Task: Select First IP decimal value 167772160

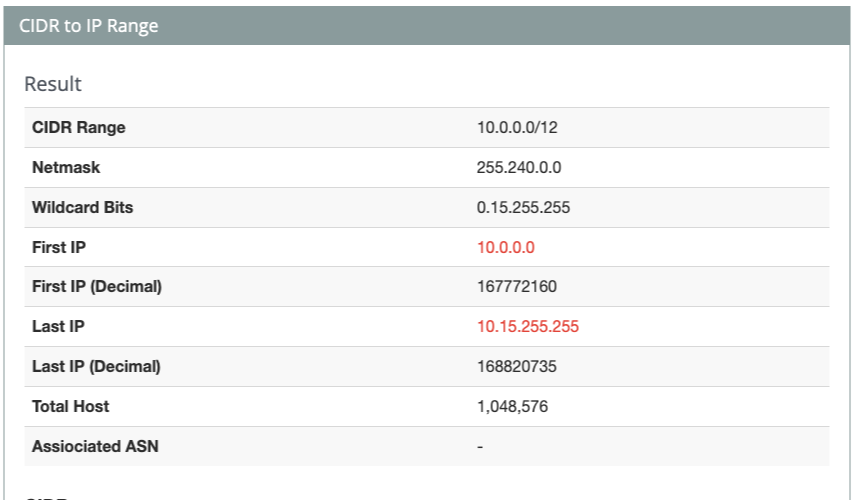Action: coord(517,287)
